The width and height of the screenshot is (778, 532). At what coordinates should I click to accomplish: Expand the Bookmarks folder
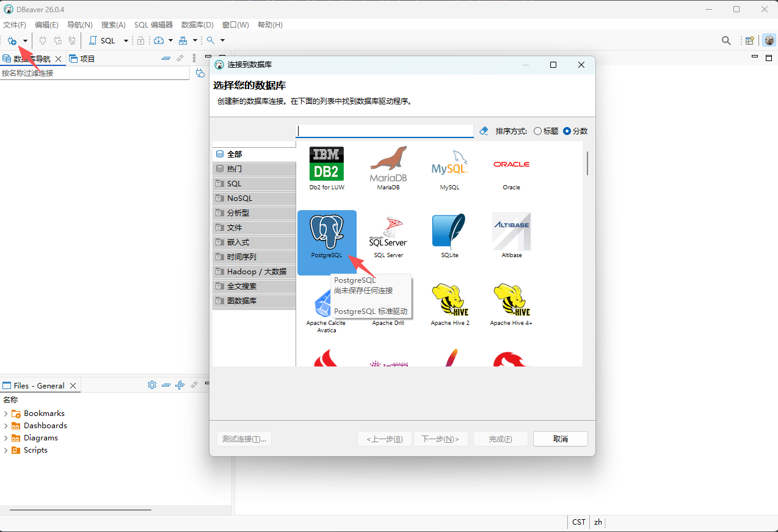[6, 414]
